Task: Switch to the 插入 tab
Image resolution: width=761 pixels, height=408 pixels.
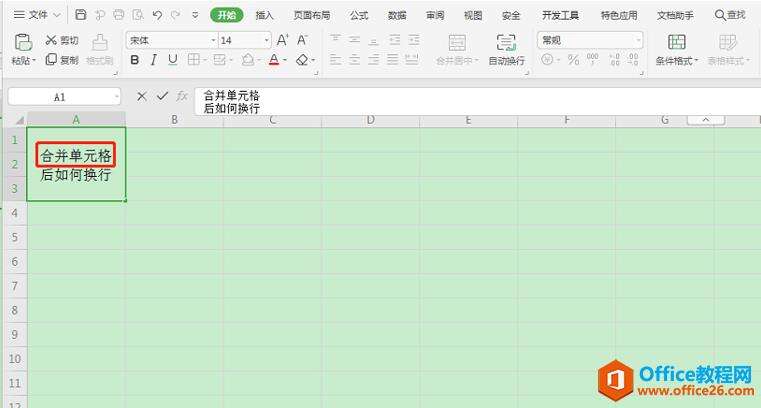Action: 264,15
